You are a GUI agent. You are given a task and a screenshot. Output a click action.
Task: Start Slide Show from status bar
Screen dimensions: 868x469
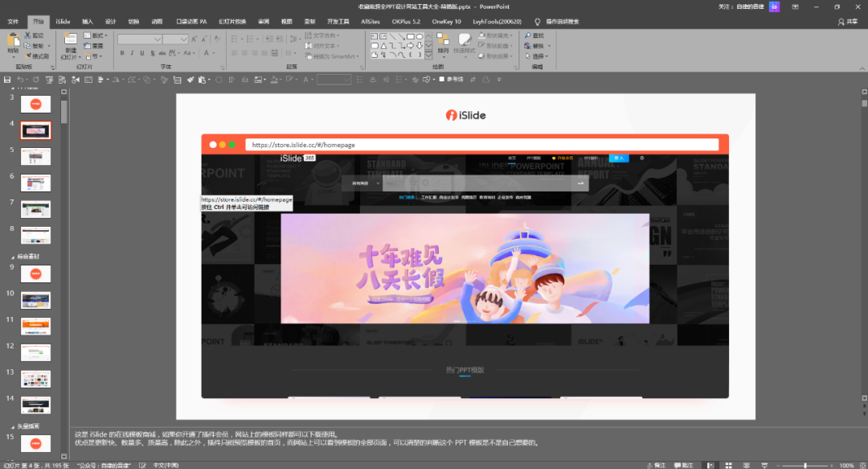[764, 465]
